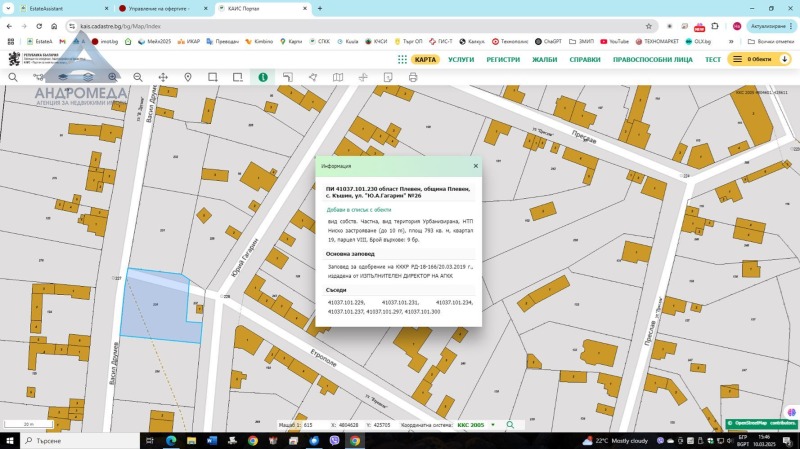Open the folded map icon tool
Viewport: 800px width, 449px height.
[x=338, y=77]
